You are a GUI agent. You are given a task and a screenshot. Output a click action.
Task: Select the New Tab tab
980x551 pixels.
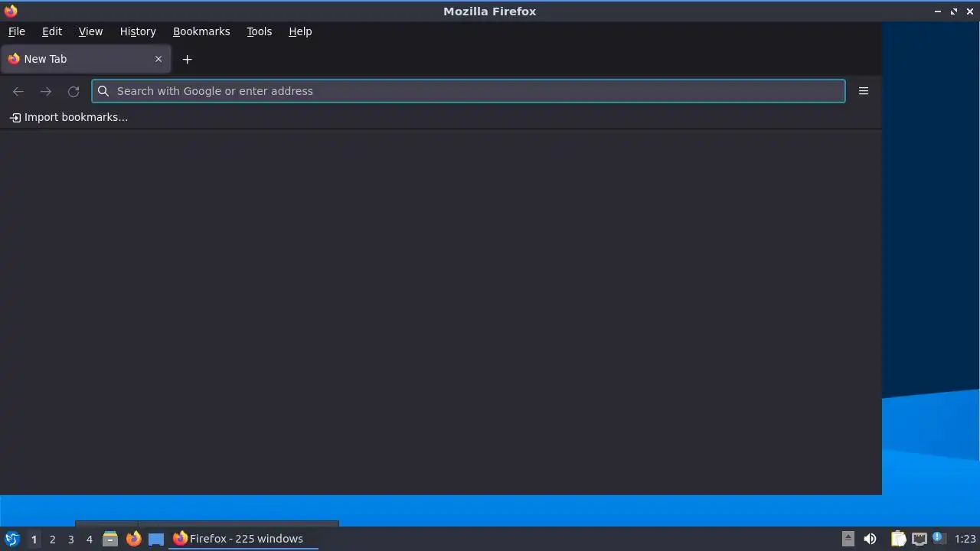[86, 59]
